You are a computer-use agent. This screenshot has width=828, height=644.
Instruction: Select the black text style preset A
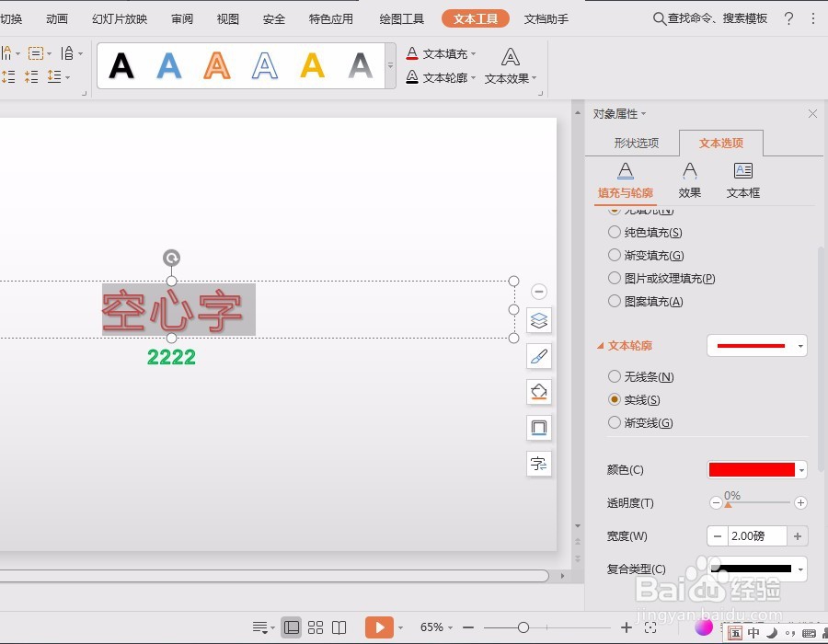coord(121,66)
